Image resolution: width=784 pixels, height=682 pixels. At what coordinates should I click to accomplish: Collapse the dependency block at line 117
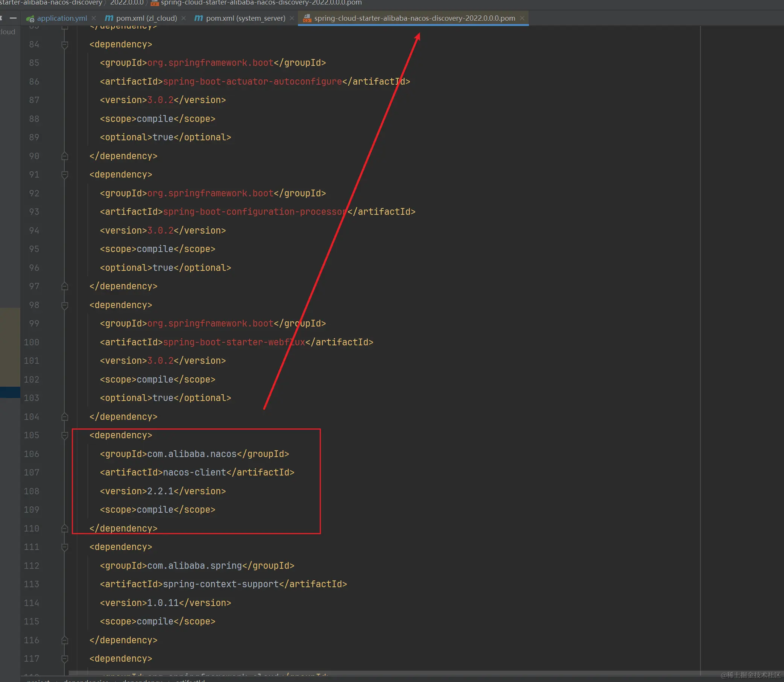tap(65, 659)
